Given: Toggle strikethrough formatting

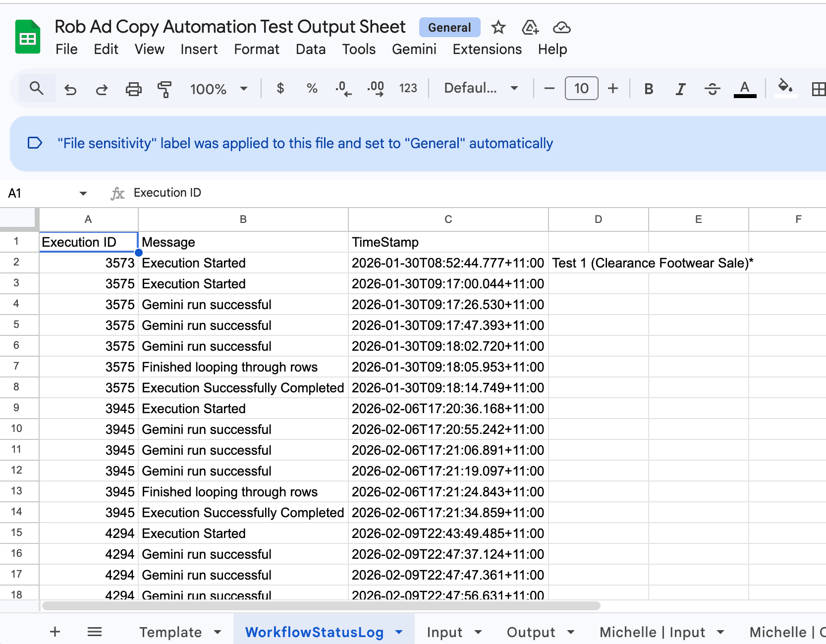Looking at the screenshot, I should pyautogui.click(x=712, y=89).
